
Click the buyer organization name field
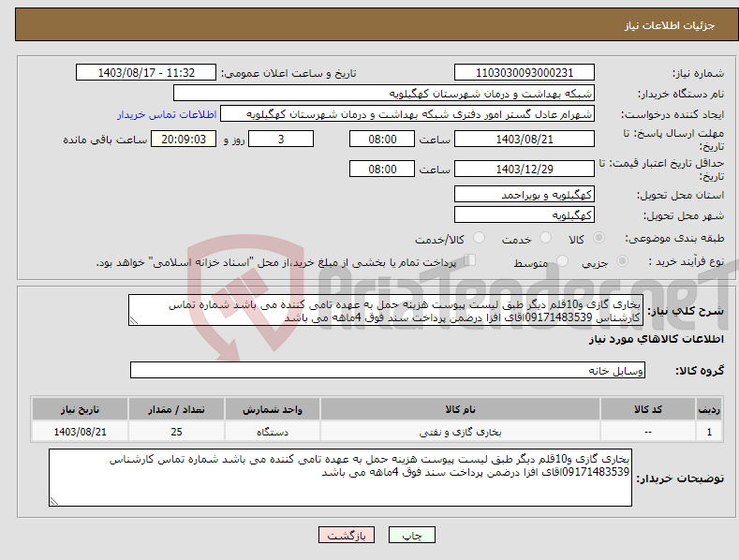pyautogui.click(x=384, y=94)
